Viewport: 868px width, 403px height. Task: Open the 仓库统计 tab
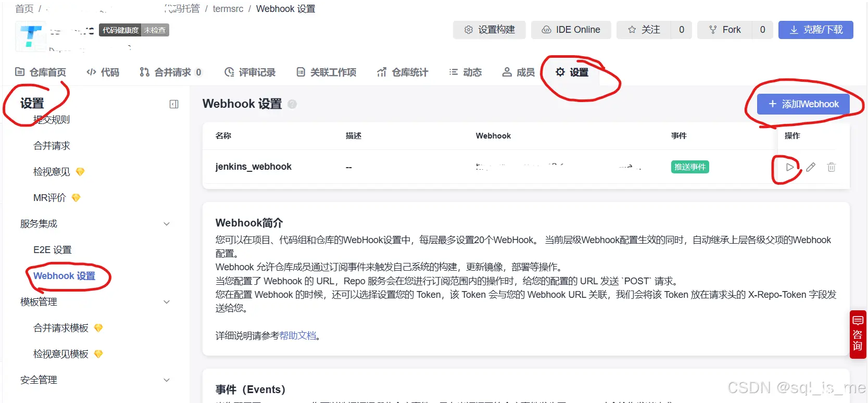[402, 72]
